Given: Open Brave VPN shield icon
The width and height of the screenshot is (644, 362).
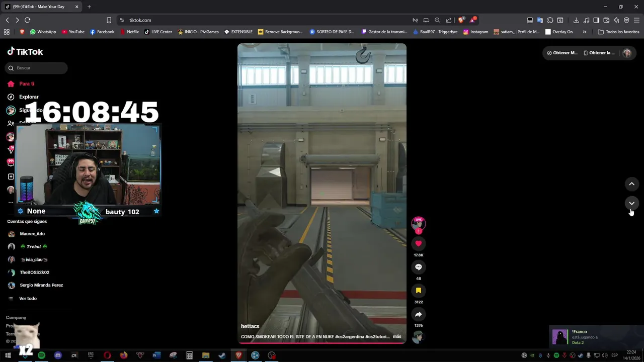Looking at the screenshot, I should [626, 20].
